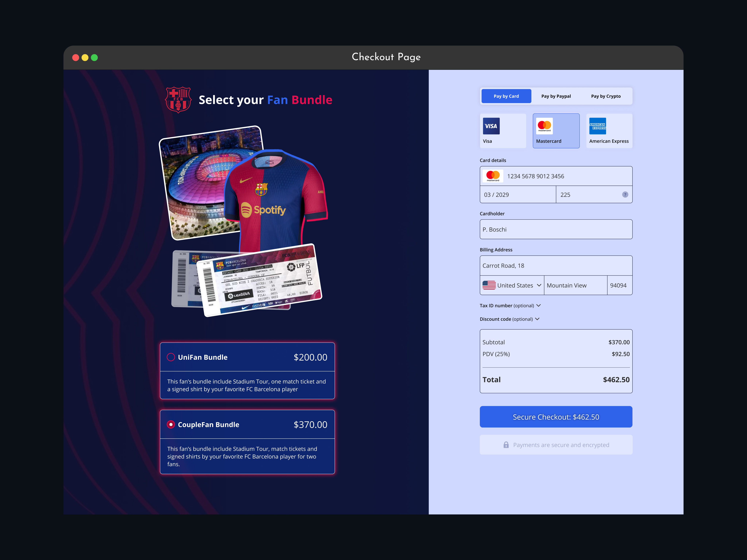Screen dimensions: 747x560
Task: Deselect the highlighted Mastercard payment option
Action: 556,131
